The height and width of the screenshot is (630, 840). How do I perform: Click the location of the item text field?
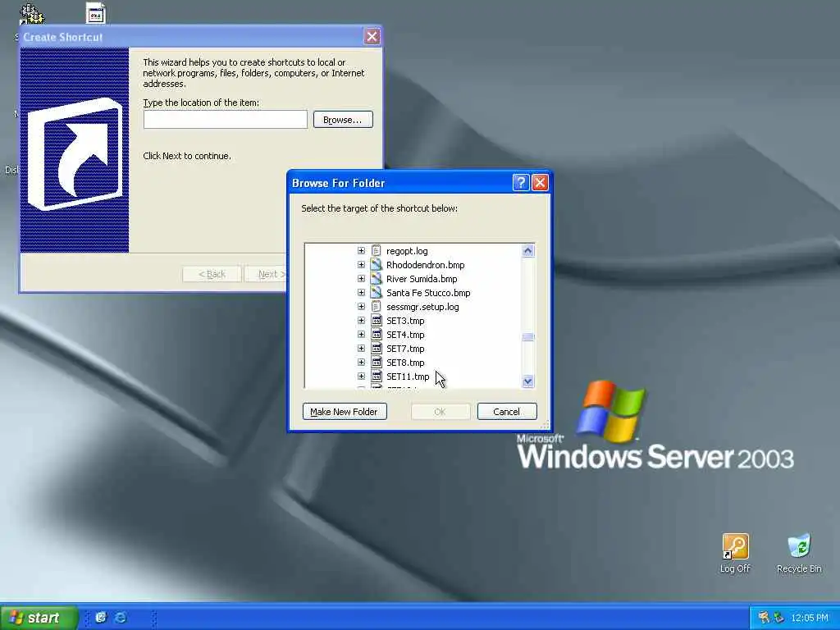[x=225, y=120]
